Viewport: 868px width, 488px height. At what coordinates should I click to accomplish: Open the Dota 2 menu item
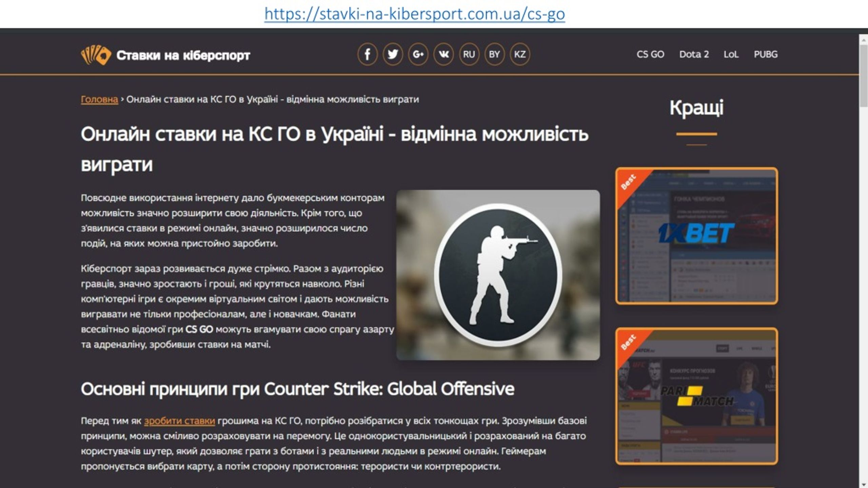click(x=694, y=54)
